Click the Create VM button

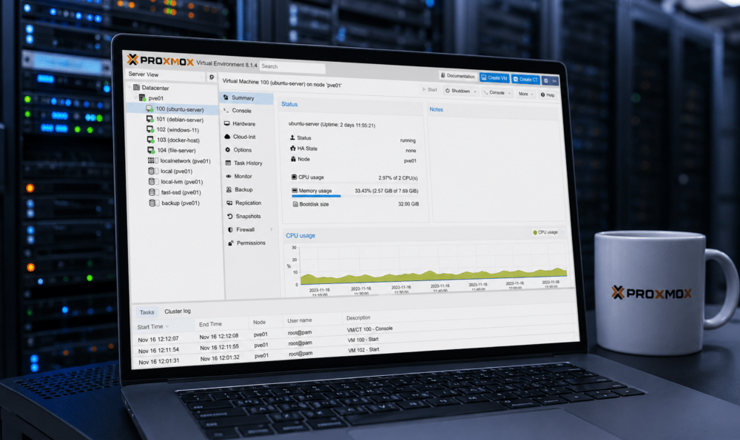tap(494, 77)
